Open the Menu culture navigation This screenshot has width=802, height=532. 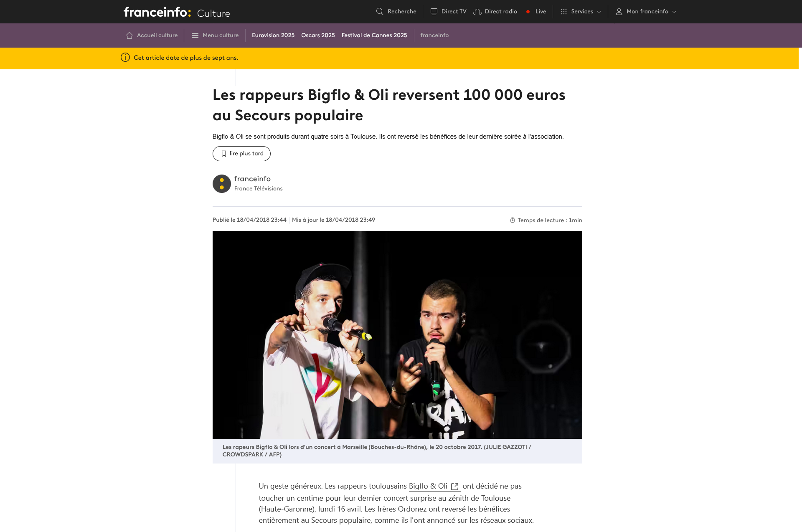click(215, 35)
